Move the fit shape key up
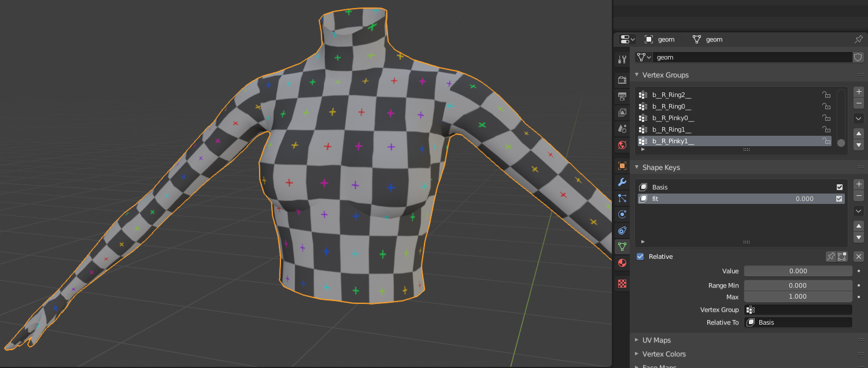 click(859, 226)
